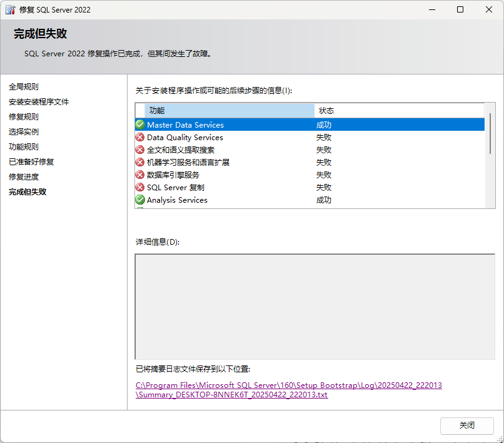
Task: Click the 成功 status of Analysis Services
Action: (x=324, y=200)
